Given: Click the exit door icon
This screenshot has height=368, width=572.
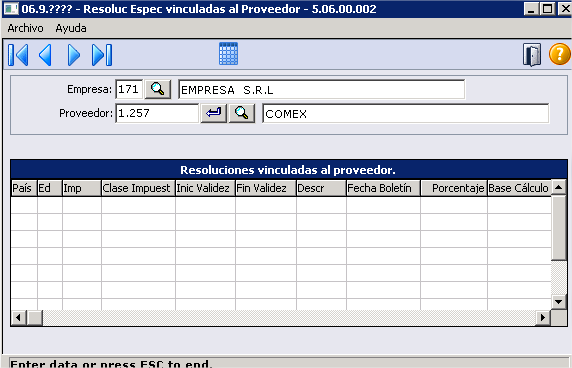Looking at the screenshot, I should (532, 55).
